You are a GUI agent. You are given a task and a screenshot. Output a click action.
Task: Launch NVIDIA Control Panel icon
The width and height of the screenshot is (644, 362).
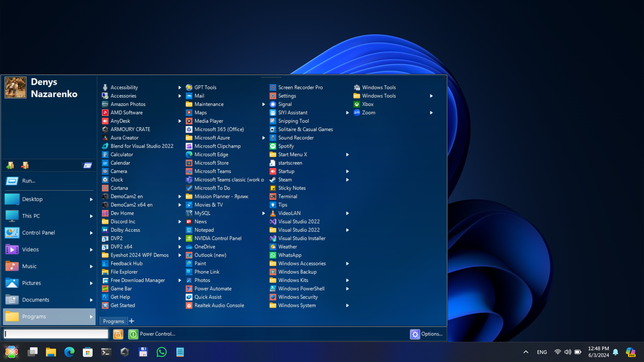coord(189,238)
